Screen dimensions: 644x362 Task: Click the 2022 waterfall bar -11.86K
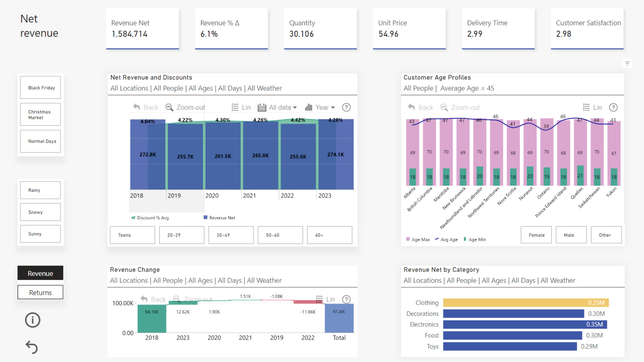[308, 302]
